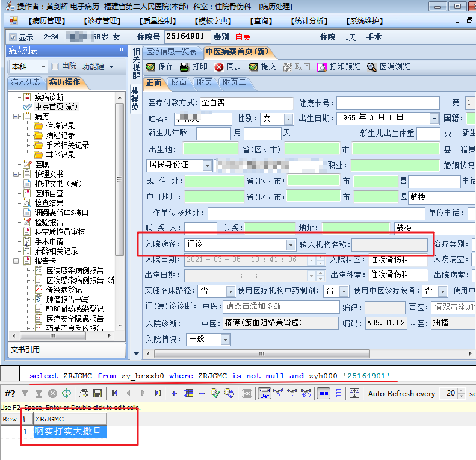The height and width of the screenshot is (460, 476).
Task: Open the 病历管理 menu
Action: (47, 21)
